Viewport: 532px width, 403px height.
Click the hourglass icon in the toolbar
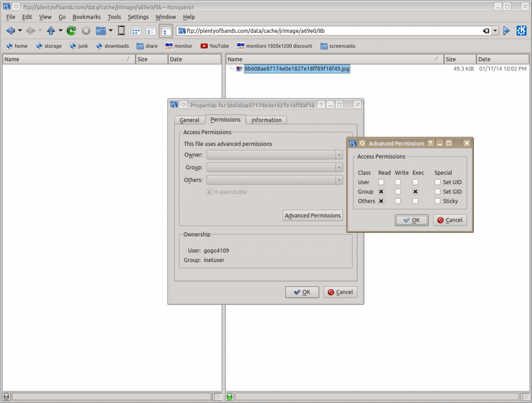(x=121, y=31)
